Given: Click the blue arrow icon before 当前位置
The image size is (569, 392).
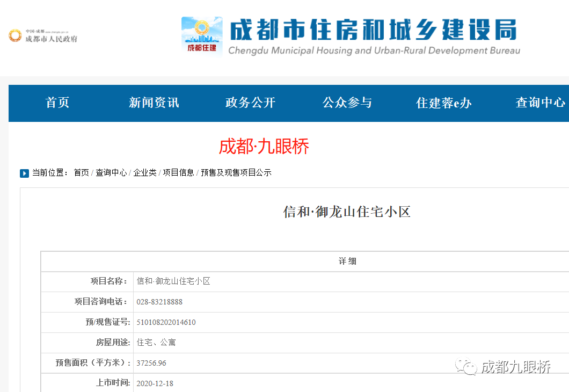Looking at the screenshot, I should (x=24, y=173).
